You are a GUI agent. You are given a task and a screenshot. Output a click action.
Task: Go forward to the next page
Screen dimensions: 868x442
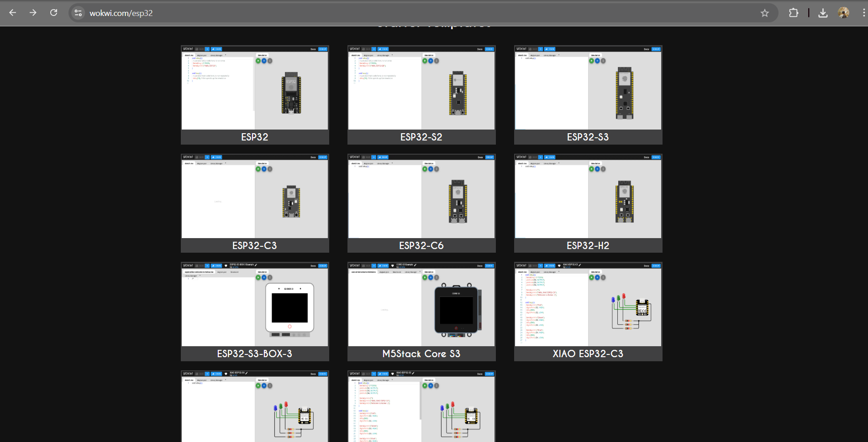33,13
